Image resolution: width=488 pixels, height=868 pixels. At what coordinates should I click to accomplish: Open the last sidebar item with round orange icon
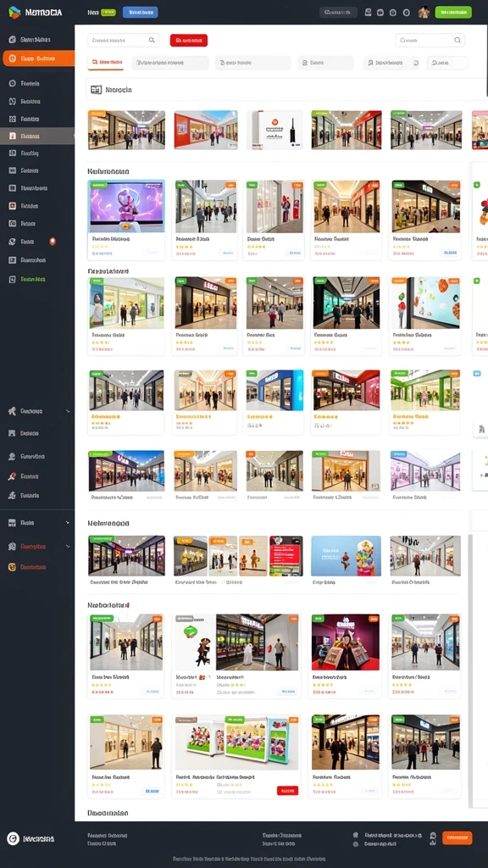pos(28,567)
